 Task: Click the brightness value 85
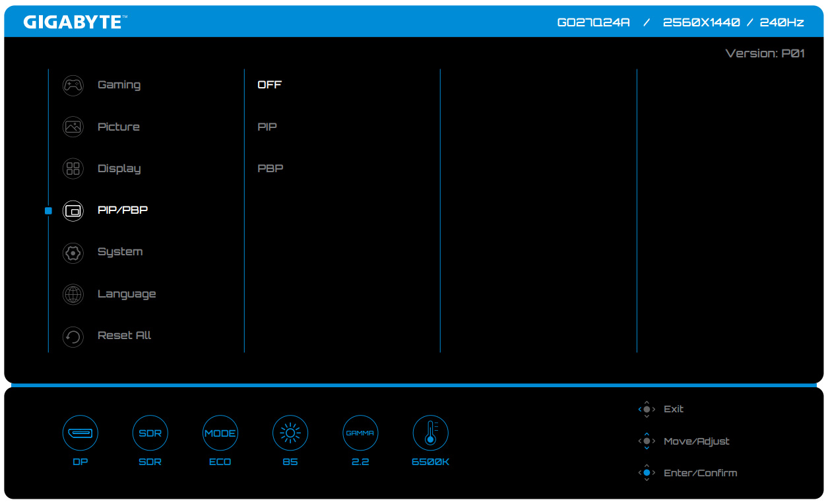coord(290,462)
